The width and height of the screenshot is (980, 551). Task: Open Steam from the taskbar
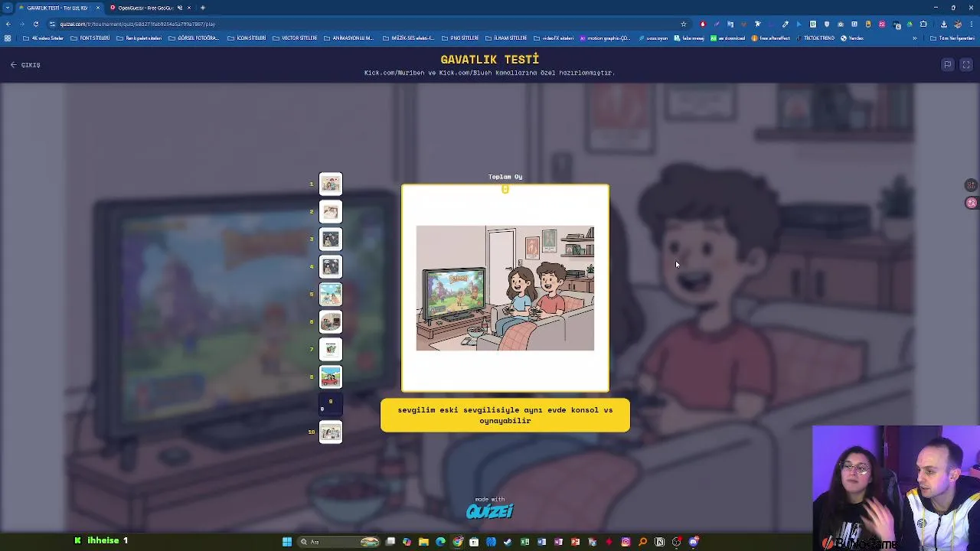pyautogui.click(x=507, y=542)
